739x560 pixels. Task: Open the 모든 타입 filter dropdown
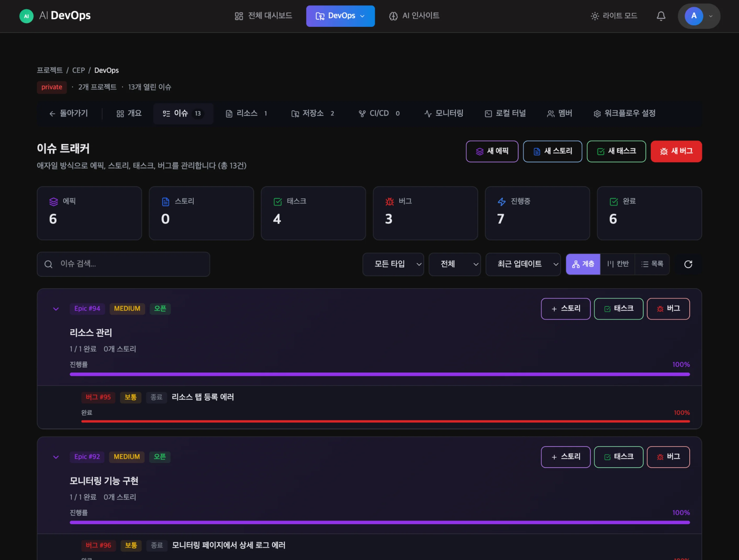[x=393, y=264]
